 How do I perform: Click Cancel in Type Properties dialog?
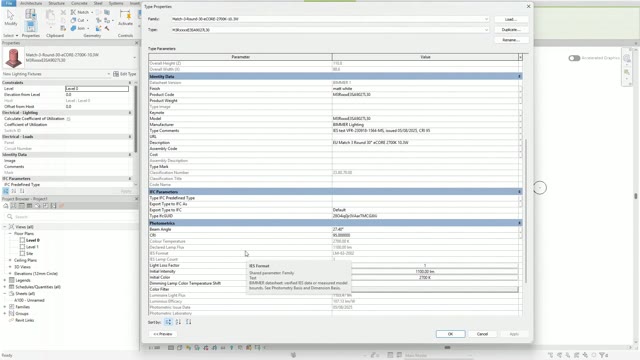pyautogui.click(x=482, y=334)
